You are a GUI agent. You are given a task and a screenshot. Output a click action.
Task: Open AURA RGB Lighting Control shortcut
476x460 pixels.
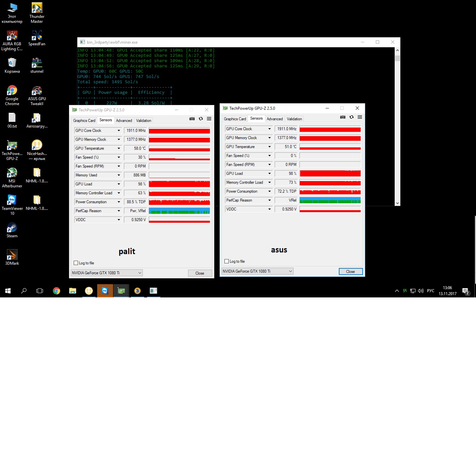pyautogui.click(x=12, y=41)
